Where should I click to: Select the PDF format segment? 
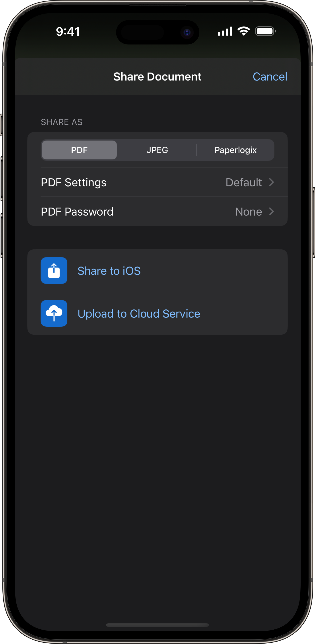tap(79, 150)
